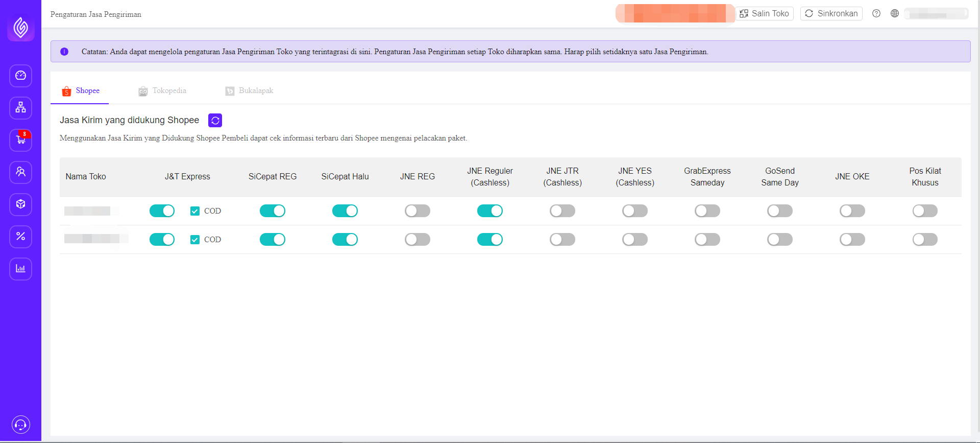Open the orders cart icon with badge

20,140
